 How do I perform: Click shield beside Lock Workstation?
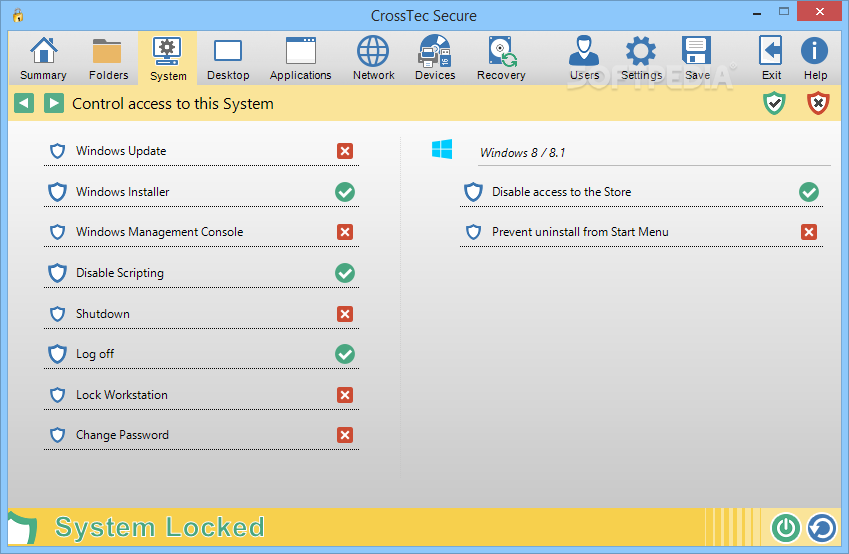(57, 395)
